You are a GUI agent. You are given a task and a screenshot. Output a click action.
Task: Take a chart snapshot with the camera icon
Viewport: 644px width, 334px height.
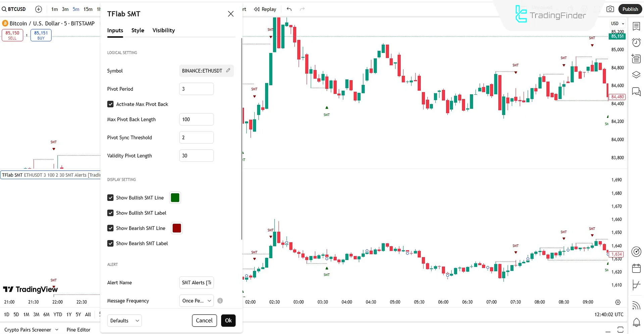point(610,9)
